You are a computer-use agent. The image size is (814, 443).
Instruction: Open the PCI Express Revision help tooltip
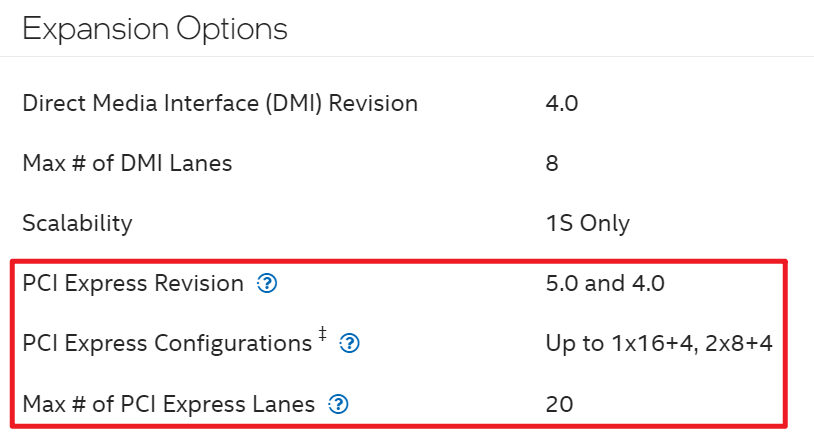tap(267, 283)
